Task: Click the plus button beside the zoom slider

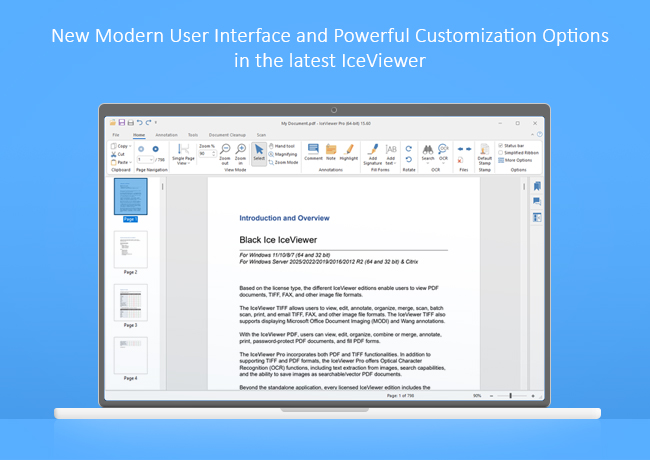Action: [x=533, y=396]
